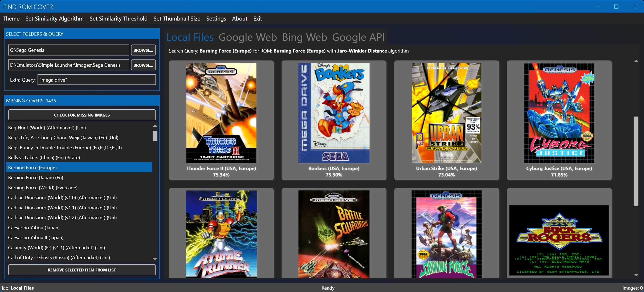Switch to the Google Web tab

pos(248,37)
